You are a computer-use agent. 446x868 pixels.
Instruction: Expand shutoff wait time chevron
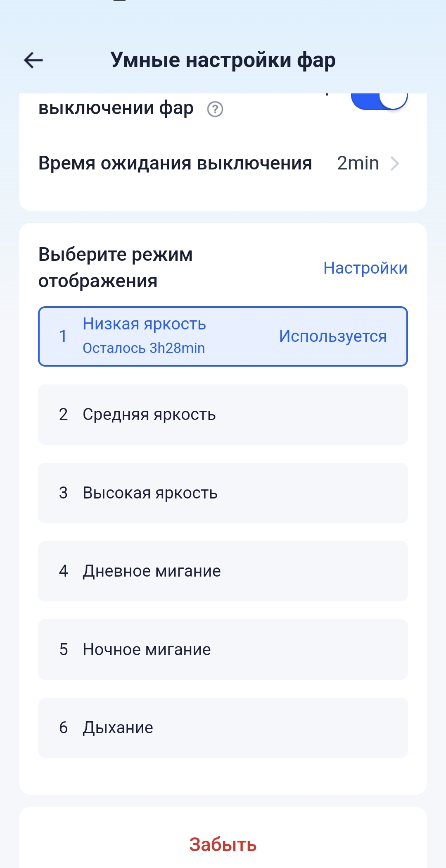tap(395, 164)
